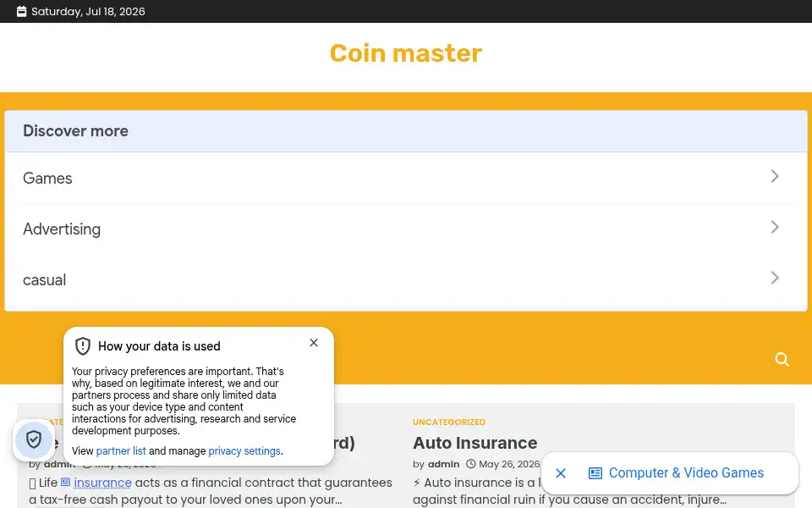Click the Computer & Video Games link

coord(686,472)
